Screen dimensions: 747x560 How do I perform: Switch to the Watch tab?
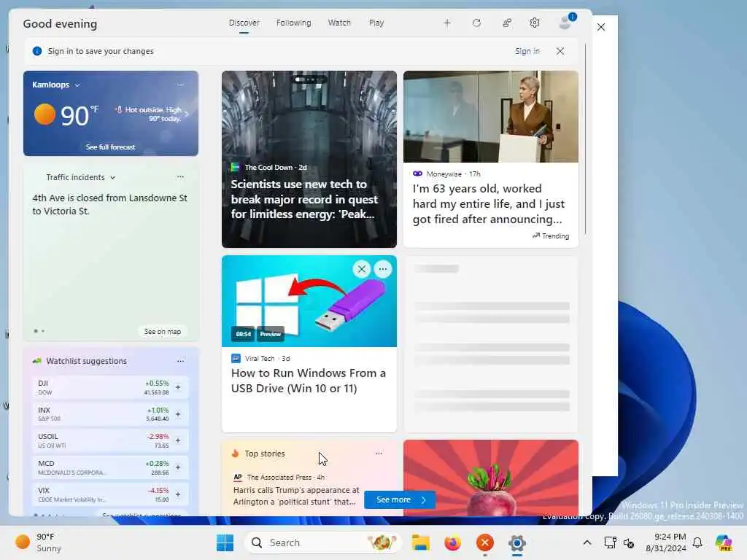339,23
